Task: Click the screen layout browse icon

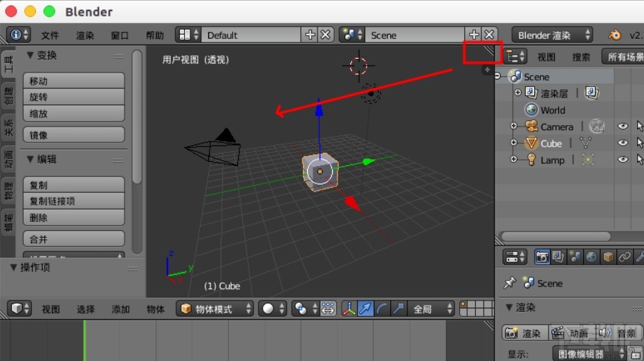Action: 188,35
